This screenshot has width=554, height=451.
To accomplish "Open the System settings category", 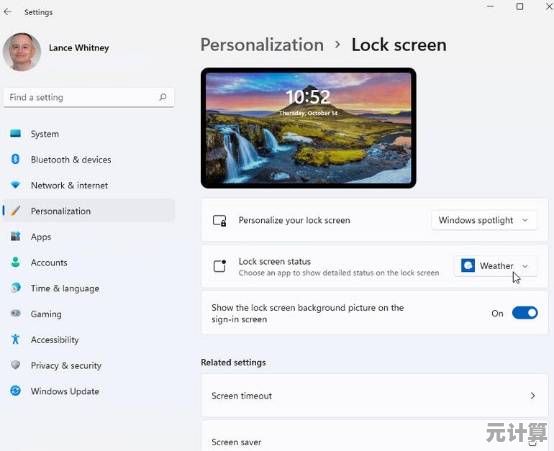I will [x=89, y=134].
